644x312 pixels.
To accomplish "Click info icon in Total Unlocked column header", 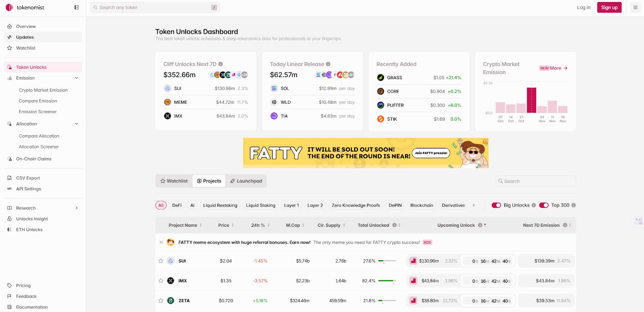I will coord(394,225).
